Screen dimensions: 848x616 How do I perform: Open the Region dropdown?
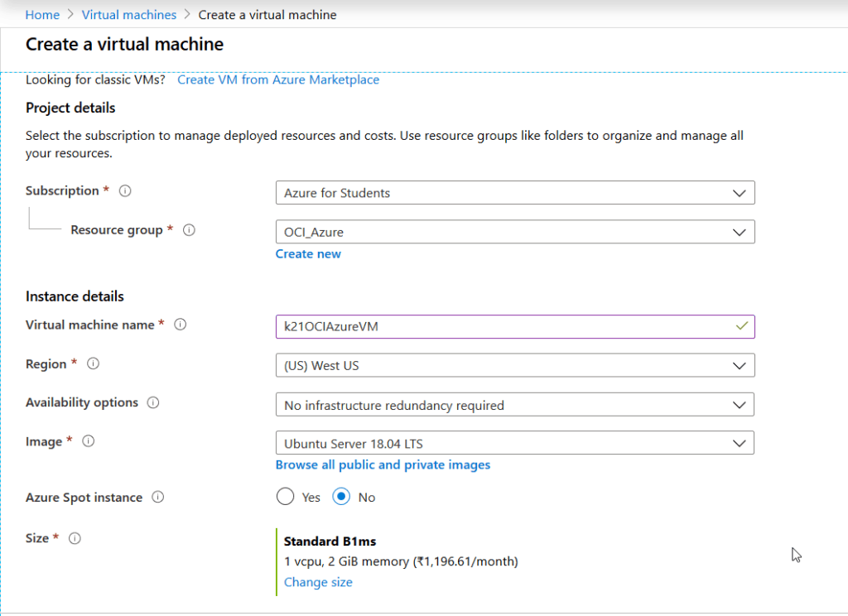(514, 365)
